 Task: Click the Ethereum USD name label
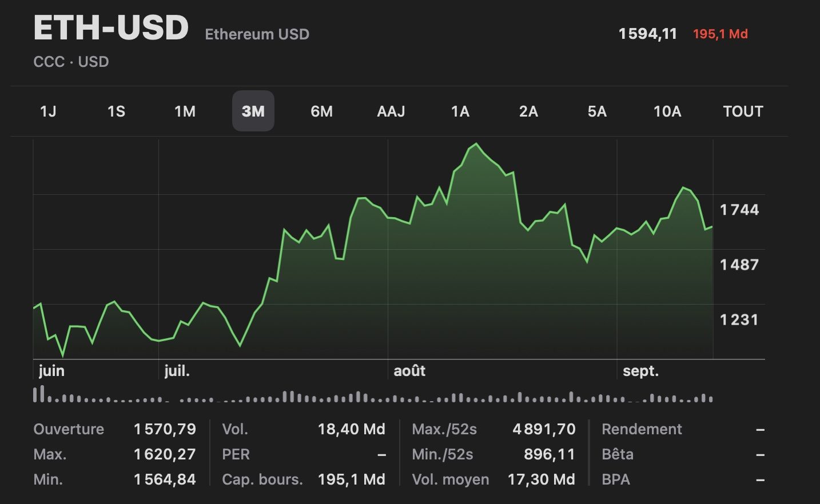coord(257,34)
